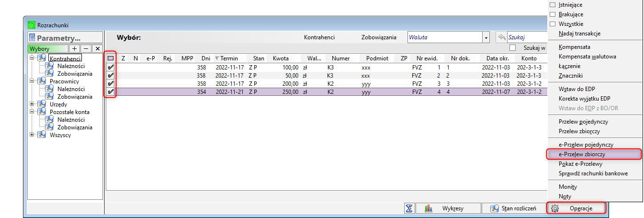Click the sigma summation icon
The width and height of the screenshot is (644, 218).
(x=409, y=208)
